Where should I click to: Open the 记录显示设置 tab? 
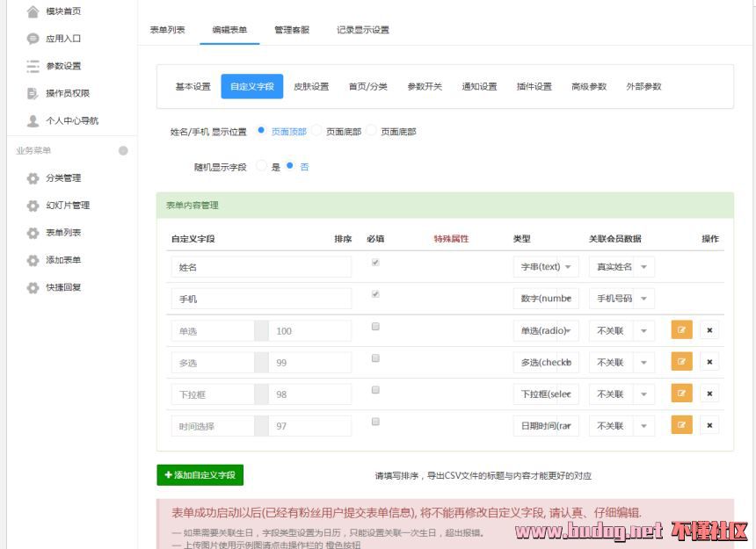(x=362, y=30)
